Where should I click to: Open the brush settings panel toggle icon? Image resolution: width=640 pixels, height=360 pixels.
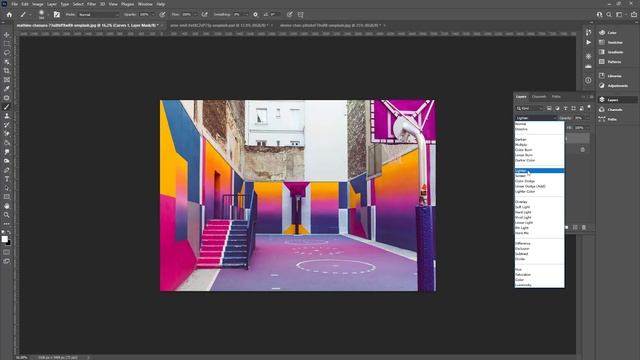coord(57,14)
